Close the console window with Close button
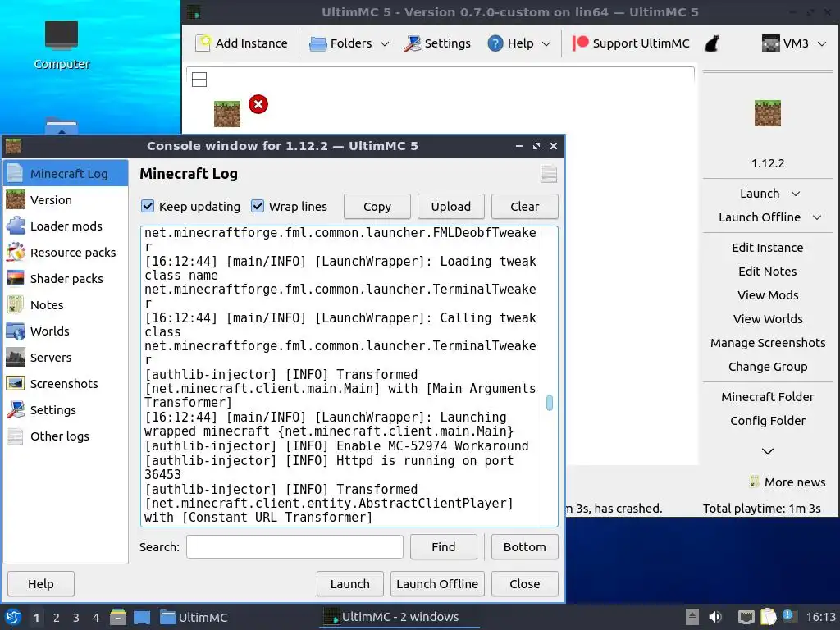Screen dimensions: 840x630 point(524,584)
